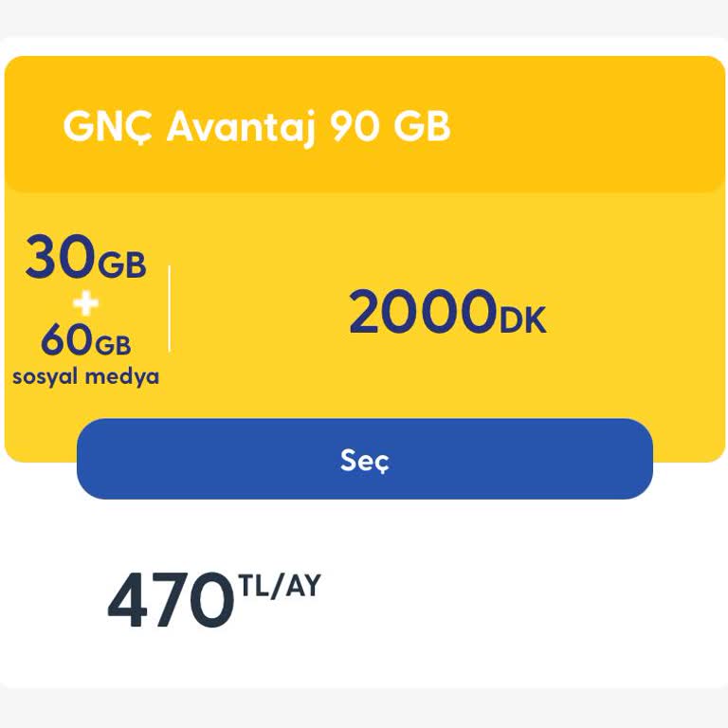Click the DK unit after 2000
The image size is (728, 728).
tap(523, 321)
